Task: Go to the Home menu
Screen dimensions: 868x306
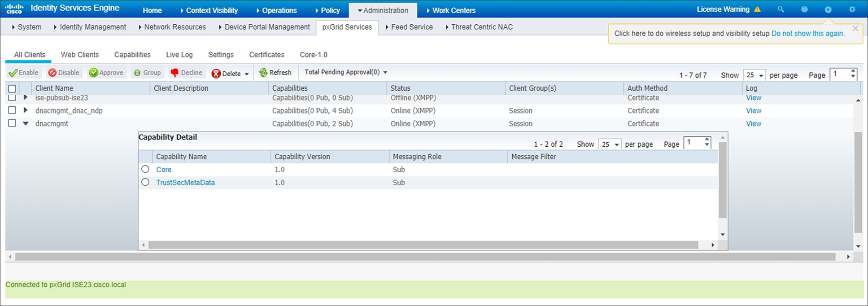Action: [152, 10]
